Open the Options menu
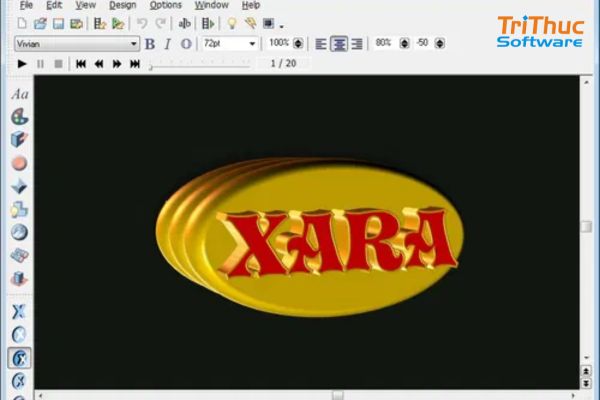Screen dimensions: 600x400 [x=165, y=5]
